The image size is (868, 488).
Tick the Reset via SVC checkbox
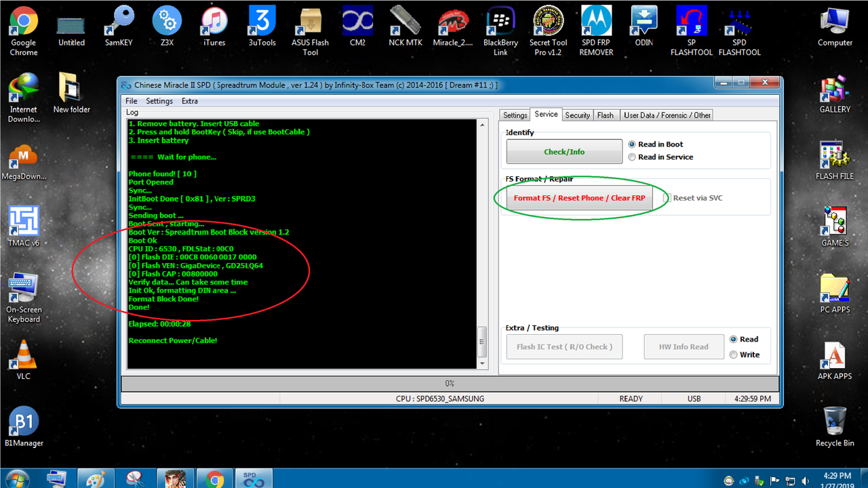pyautogui.click(x=667, y=198)
